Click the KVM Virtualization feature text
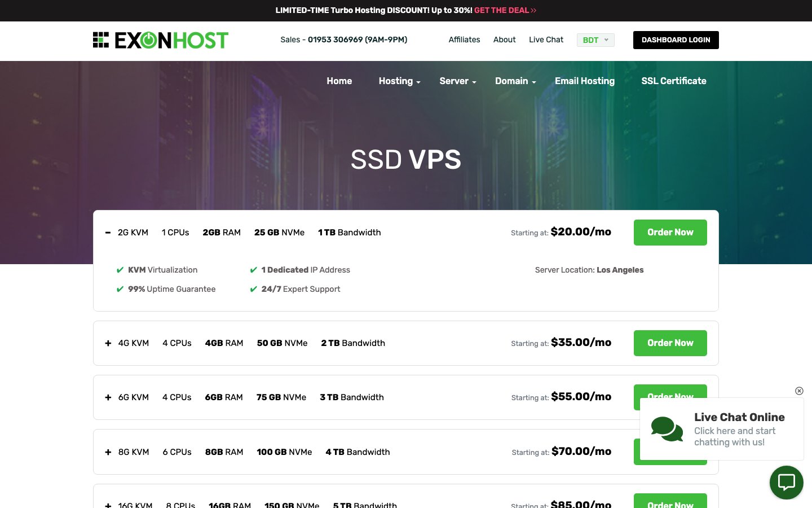This screenshot has height=508, width=812. [x=162, y=270]
